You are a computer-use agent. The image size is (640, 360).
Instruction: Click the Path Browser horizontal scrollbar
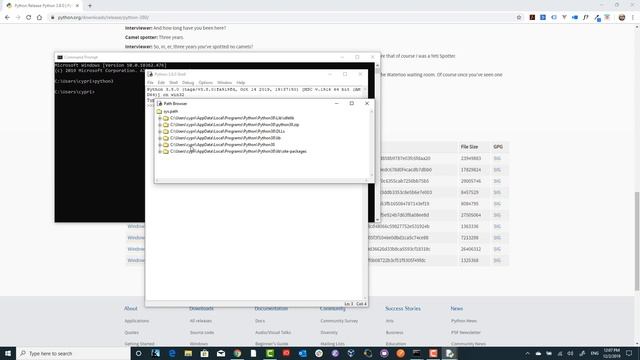pyautogui.click(x=262, y=180)
